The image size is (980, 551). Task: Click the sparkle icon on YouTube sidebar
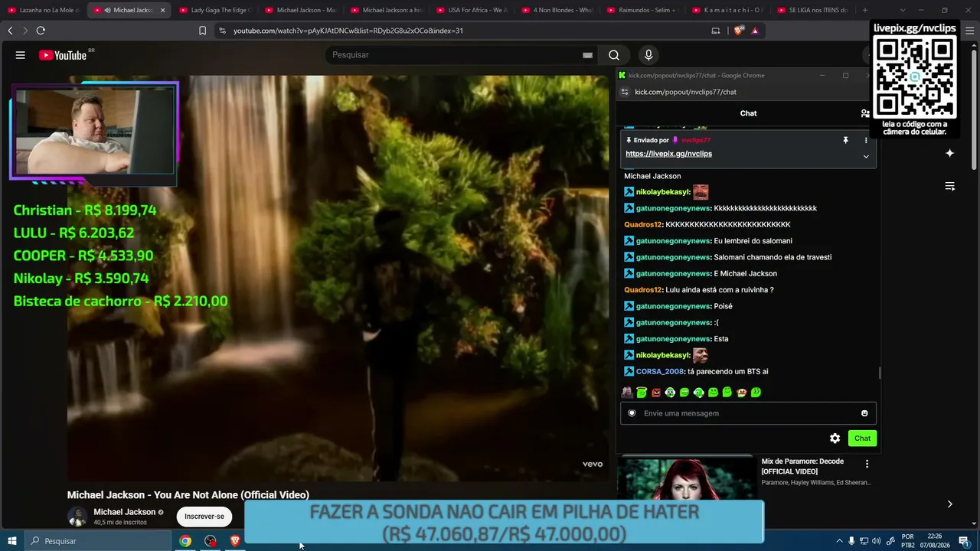click(x=949, y=153)
